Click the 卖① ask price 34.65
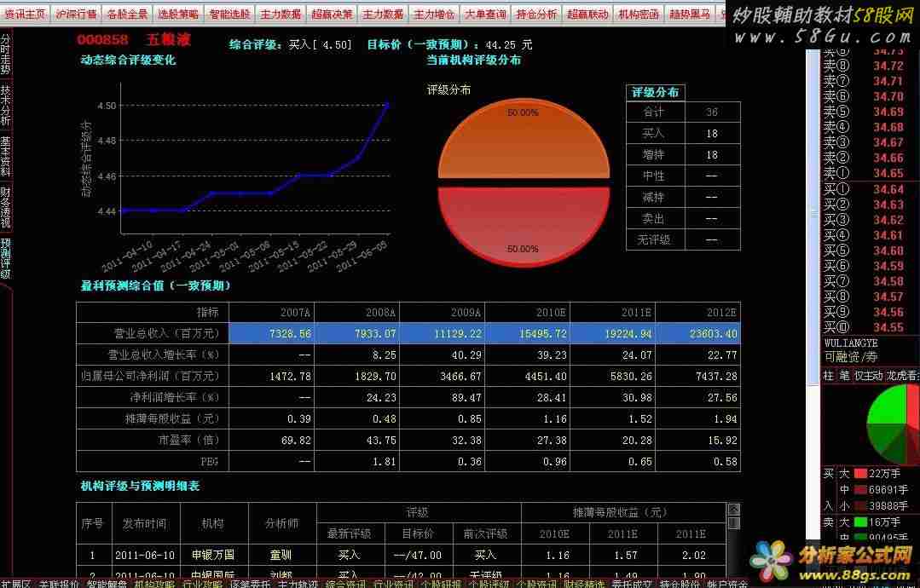The height and width of the screenshot is (588, 920). pyautogui.click(x=888, y=174)
